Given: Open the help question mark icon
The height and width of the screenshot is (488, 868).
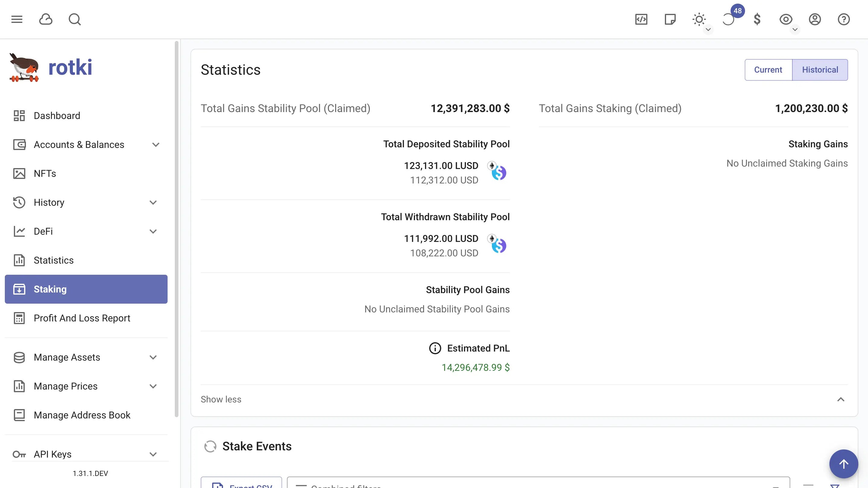Looking at the screenshot, I should click(x=844, y=19).
